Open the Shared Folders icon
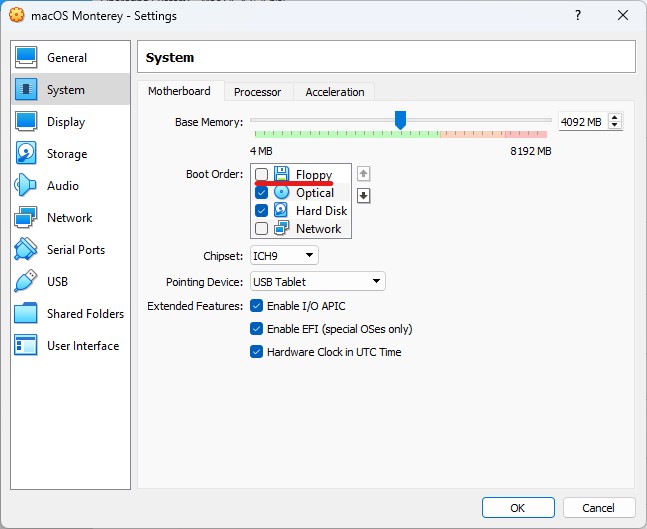This screenshot has width=647, height=529. (x=27, y=314)
